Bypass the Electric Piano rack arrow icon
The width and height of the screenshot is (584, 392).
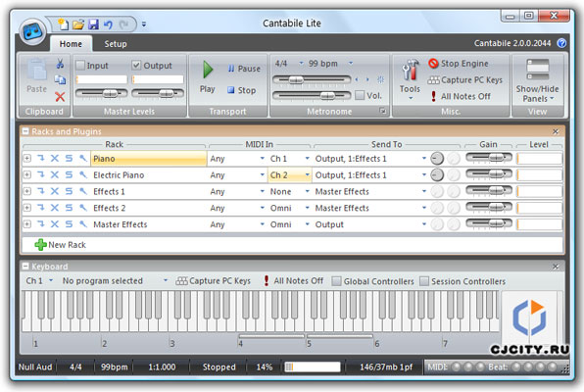[40, 174]
